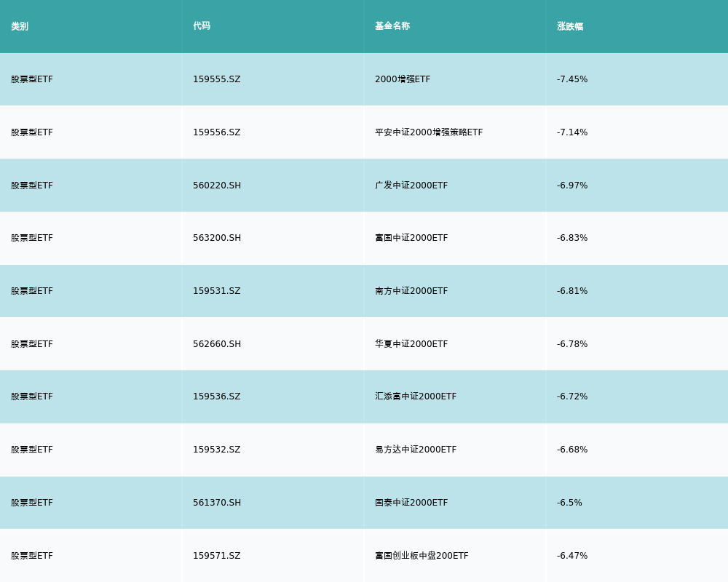Click 股票型ETF in the 159536.SZ row
This screenshot has width=728, height=582.
[x=32, y=396]
